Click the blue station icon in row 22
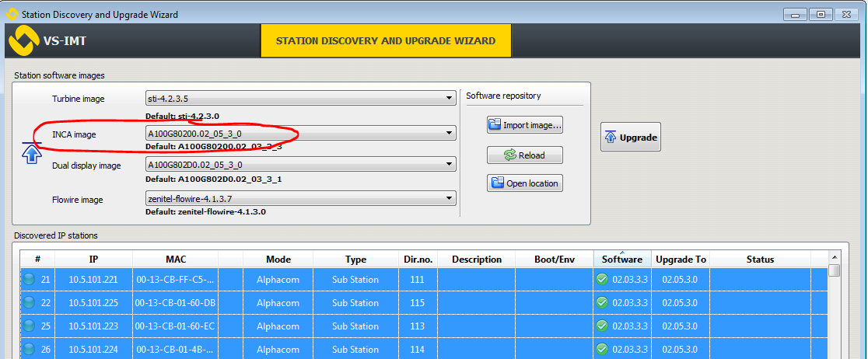The image size is (868, 359). click(29, 303)
